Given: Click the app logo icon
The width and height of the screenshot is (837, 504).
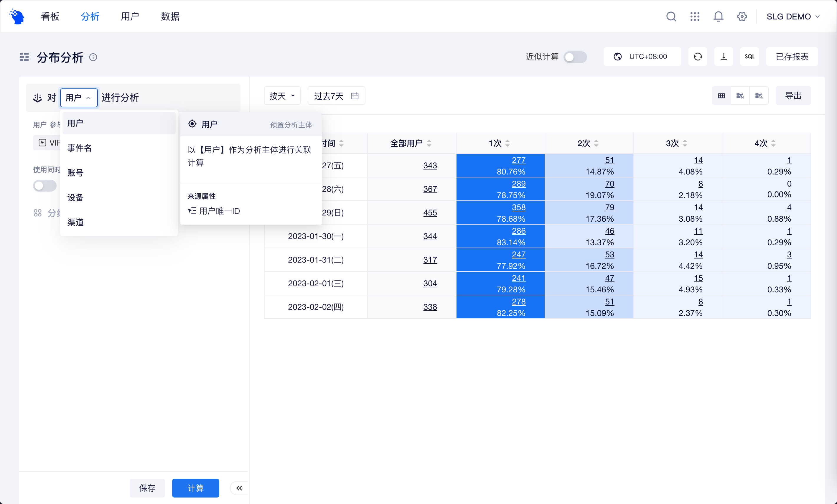Looking at the screenshot, I should click(17, 16).
